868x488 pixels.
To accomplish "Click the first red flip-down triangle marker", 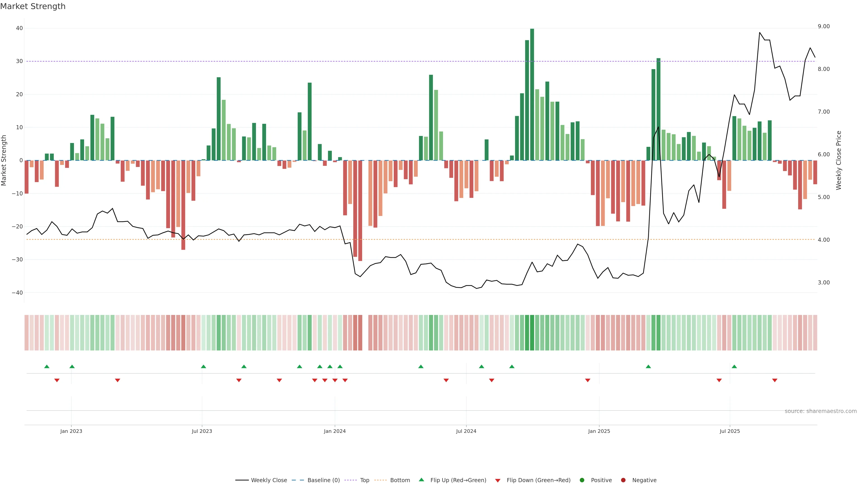I will (57, 380).
